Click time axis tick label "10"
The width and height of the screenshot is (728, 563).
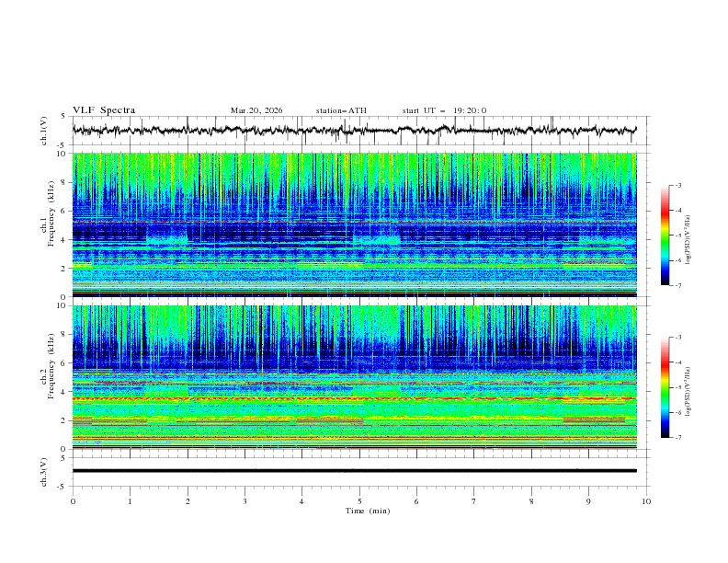(646, 501)
